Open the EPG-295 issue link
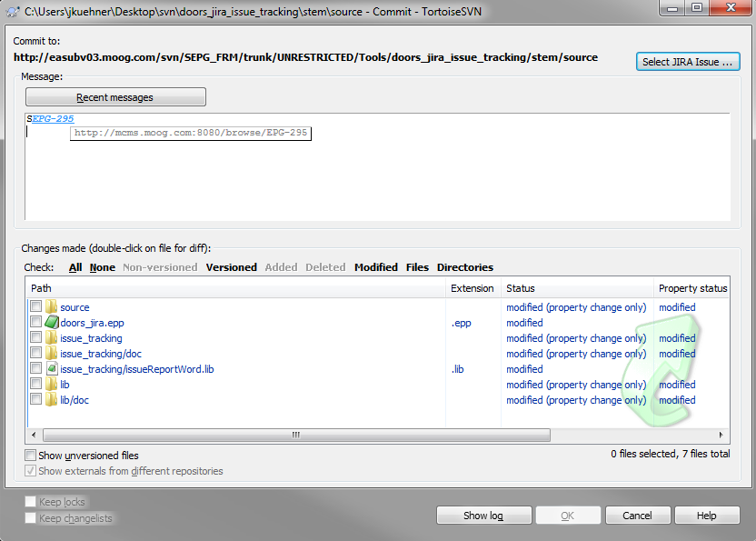Viewport: 756px width, 541px height. coord(53,119)
